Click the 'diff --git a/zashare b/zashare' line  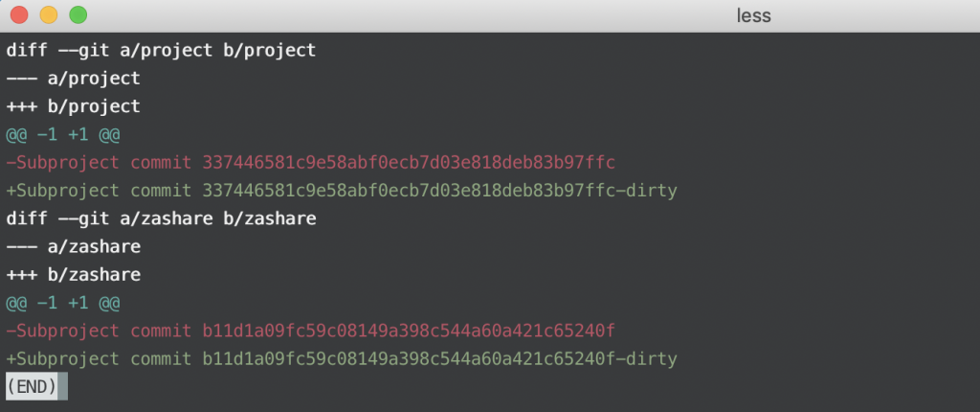161,219
